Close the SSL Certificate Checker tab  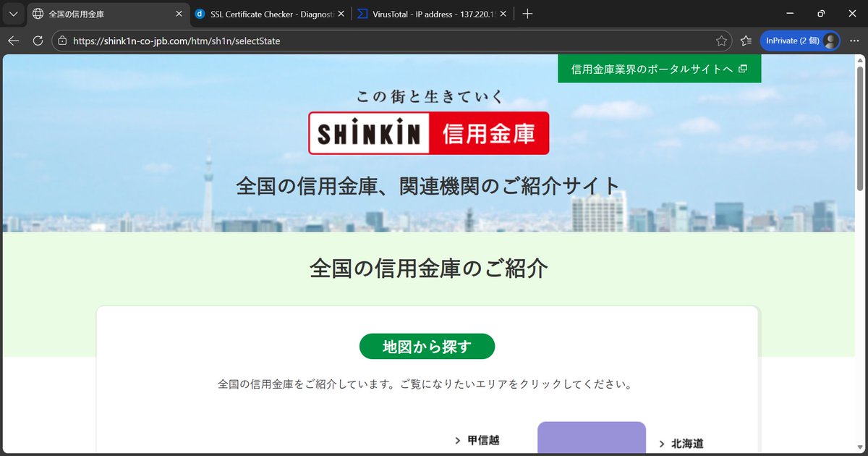[341, 14]
